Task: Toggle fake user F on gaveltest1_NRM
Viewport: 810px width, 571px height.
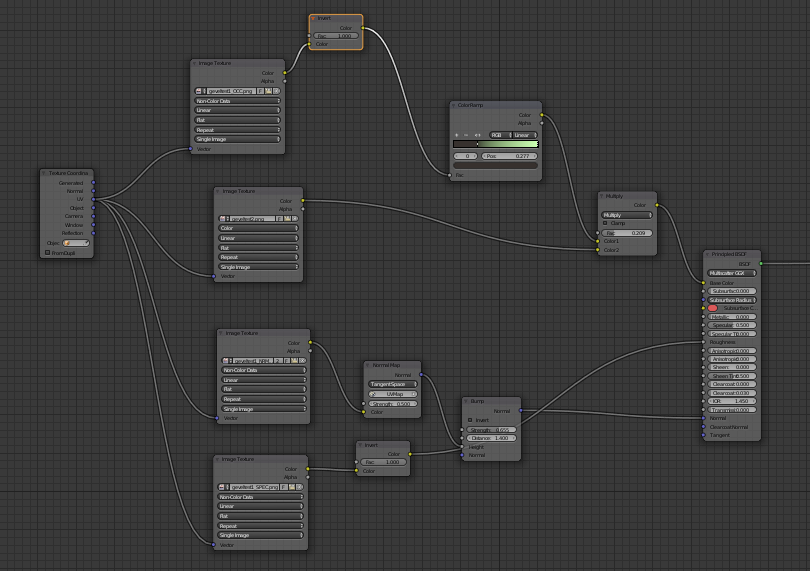Action: coord(287,361)
